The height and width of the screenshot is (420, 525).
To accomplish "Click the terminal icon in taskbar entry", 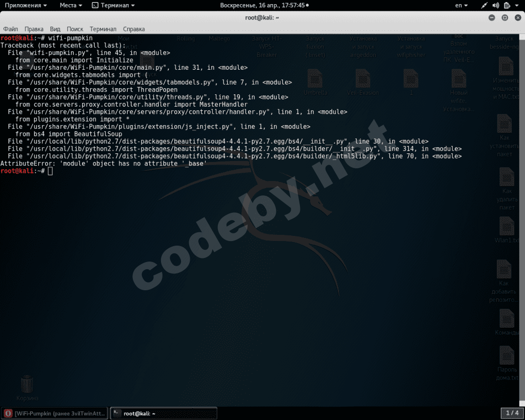I will pyautogui.click(x=116, y=413).
